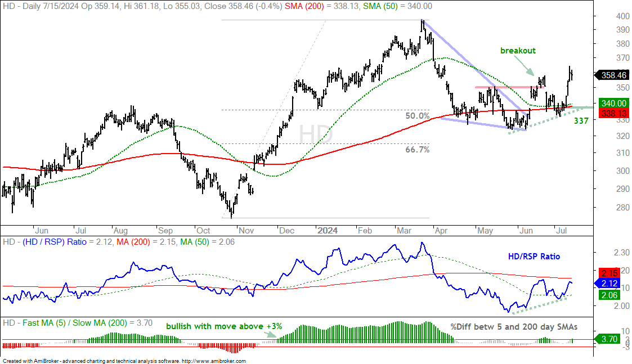Click 'bullish with move above +3%' annotation
Screen dimensions: 632x364
point(224,326)
